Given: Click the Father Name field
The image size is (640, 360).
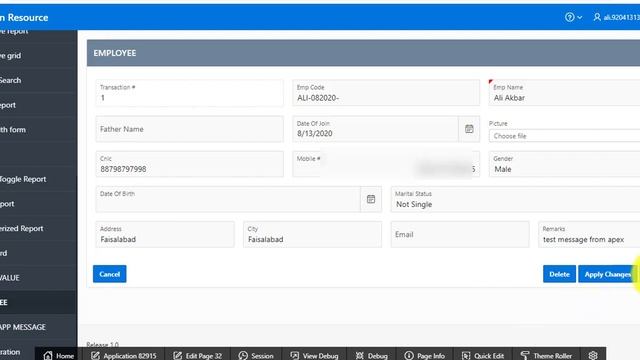Looking at the screenshot, I should (189, 129).
